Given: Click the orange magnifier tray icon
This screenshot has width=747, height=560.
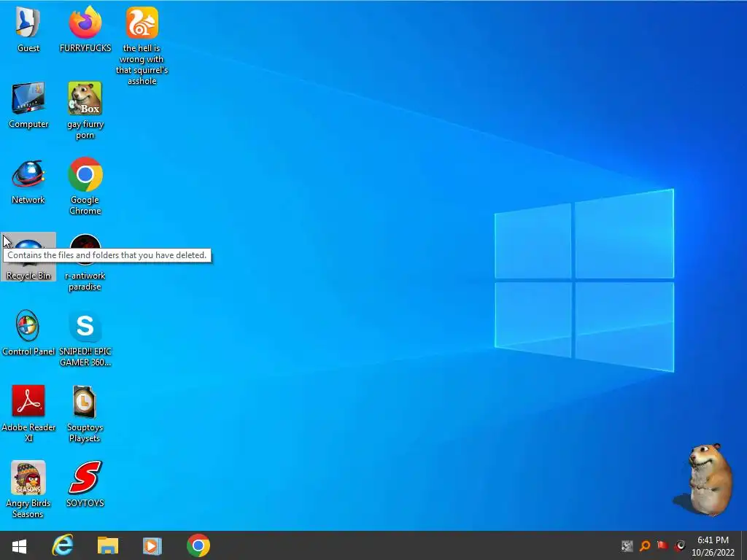Looking at the screenshot, I should [x=645, y=545].
